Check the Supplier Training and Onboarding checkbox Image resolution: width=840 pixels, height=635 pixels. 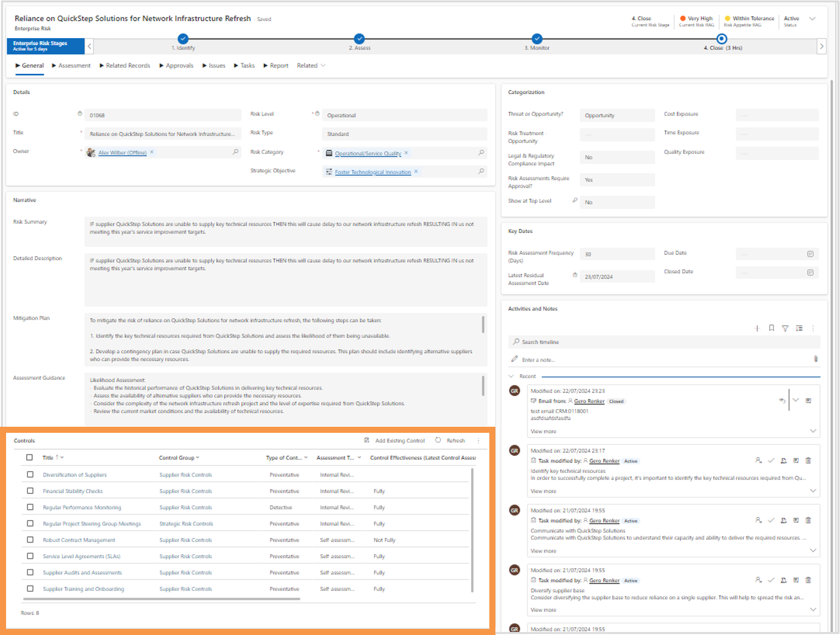(30, 588)
